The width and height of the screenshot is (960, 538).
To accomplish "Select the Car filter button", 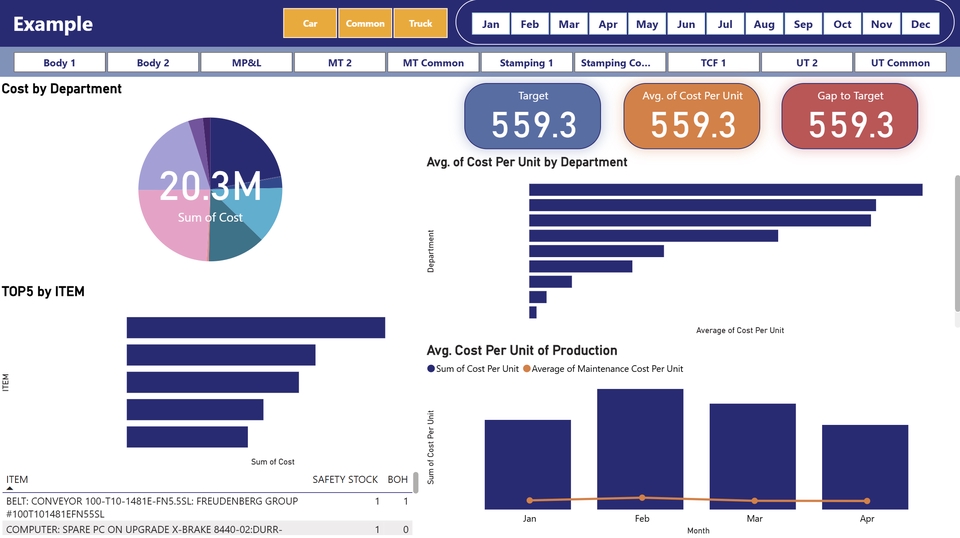I will click(310, 24).
